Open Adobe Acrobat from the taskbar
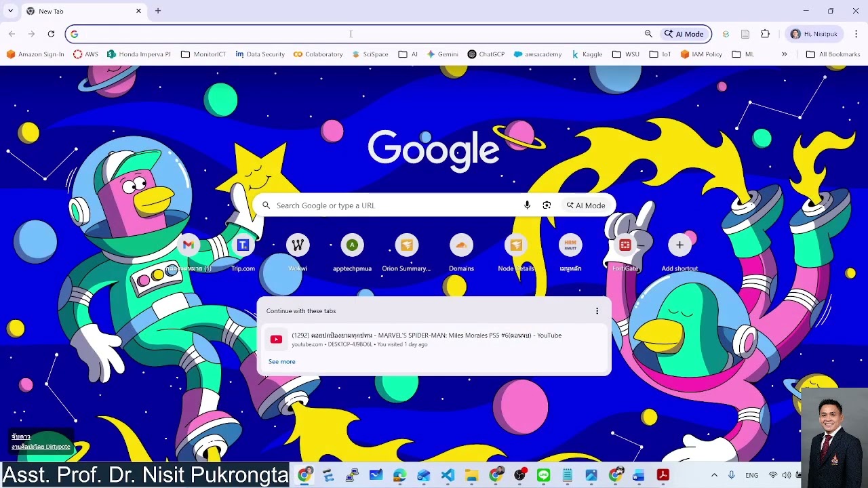 tap(663, 475)
